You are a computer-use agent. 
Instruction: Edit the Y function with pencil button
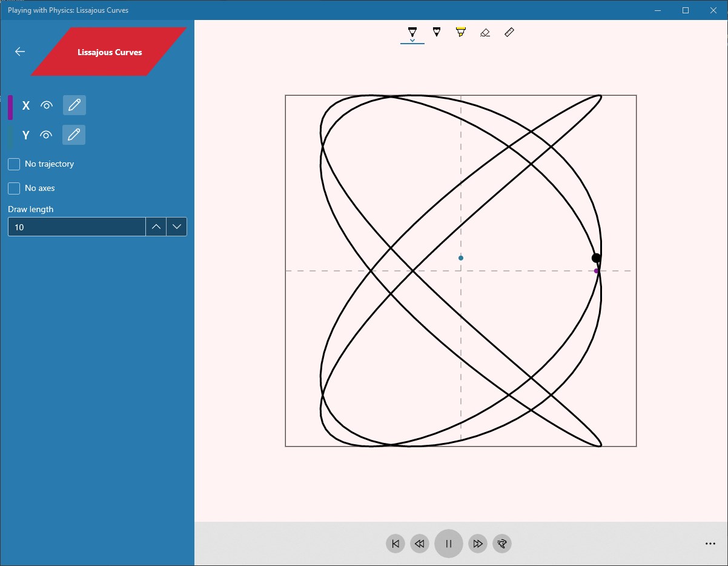click(74, 135)
